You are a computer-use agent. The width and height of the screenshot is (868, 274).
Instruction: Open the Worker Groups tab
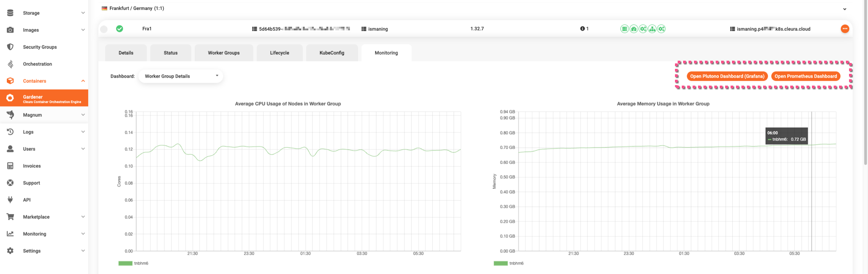(x=224, y=53)
